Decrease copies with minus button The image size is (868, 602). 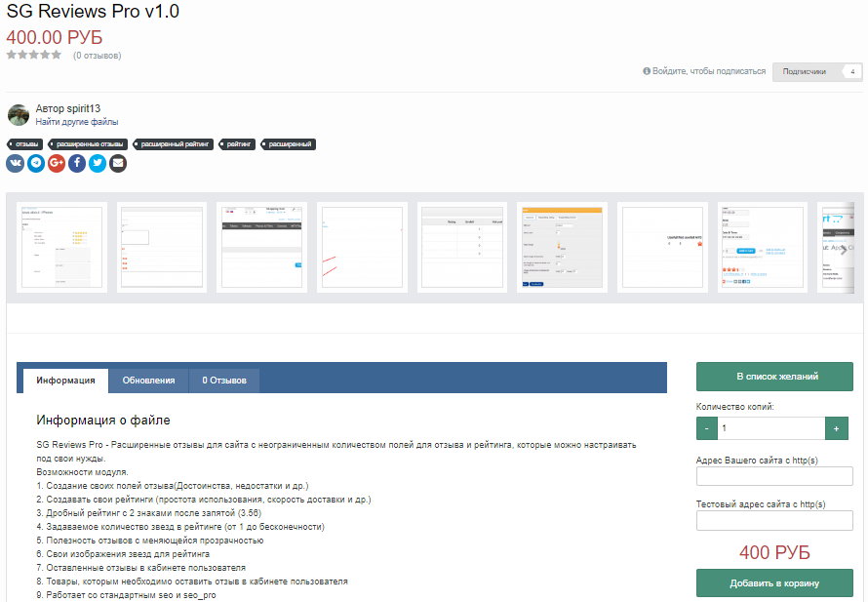tap(707, 428)
